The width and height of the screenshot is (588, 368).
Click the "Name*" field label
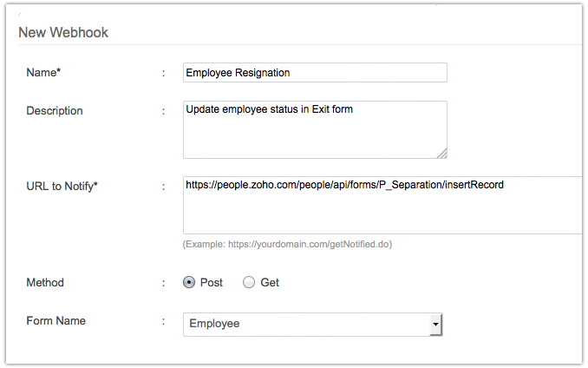43,73
